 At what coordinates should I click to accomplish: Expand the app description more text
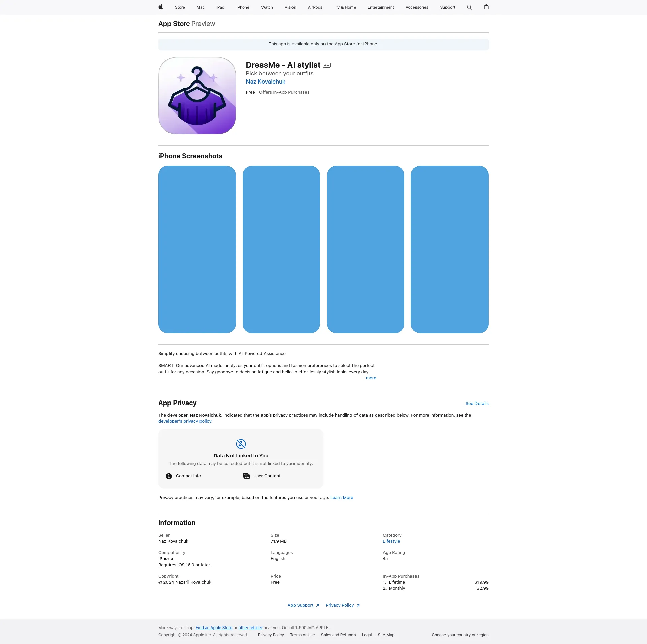tap(371, 378)
